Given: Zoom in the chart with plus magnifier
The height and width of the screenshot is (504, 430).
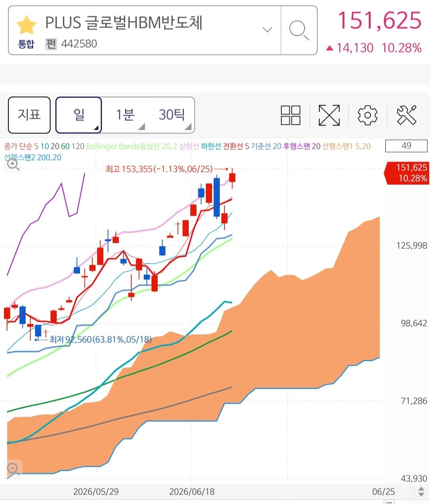Looking at the screenshot, I should (x=13, y=164).
